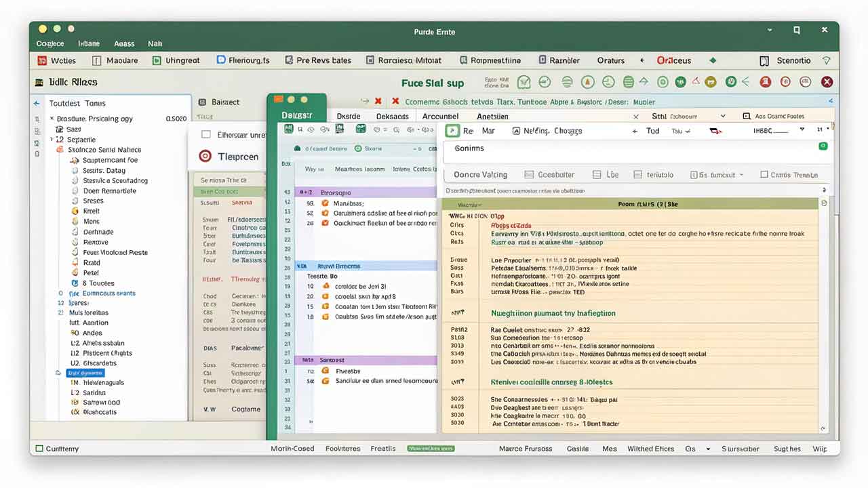This screenshot has height=488, width=868.
Task: Click the orange icon on Fiveatsby row
Action: pos(325,371)
